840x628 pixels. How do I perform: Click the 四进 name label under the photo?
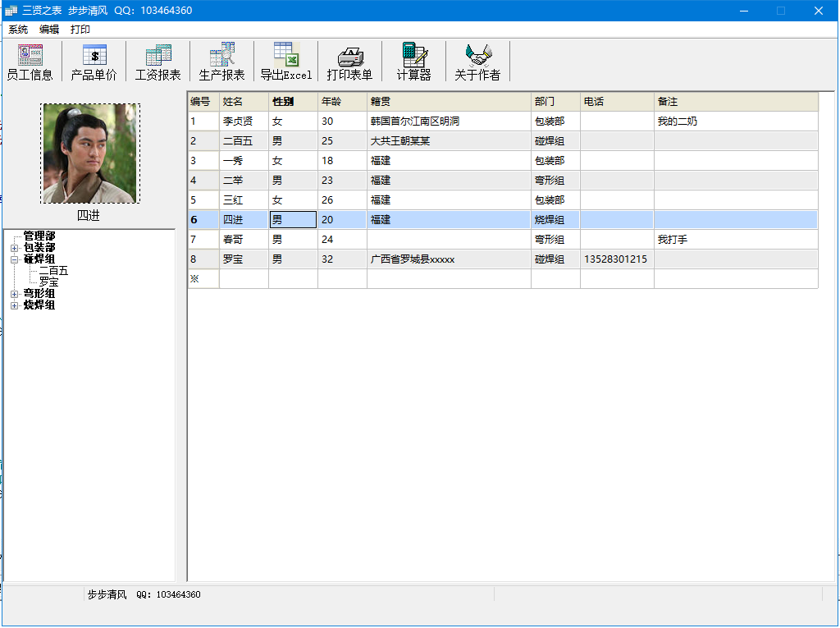(x=89, y=216)
